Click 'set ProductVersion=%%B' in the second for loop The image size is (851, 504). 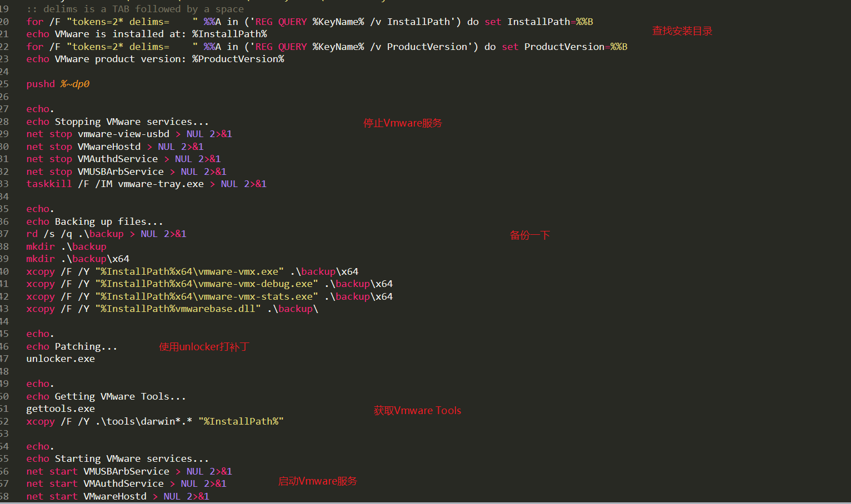click(x=564, y=47)
